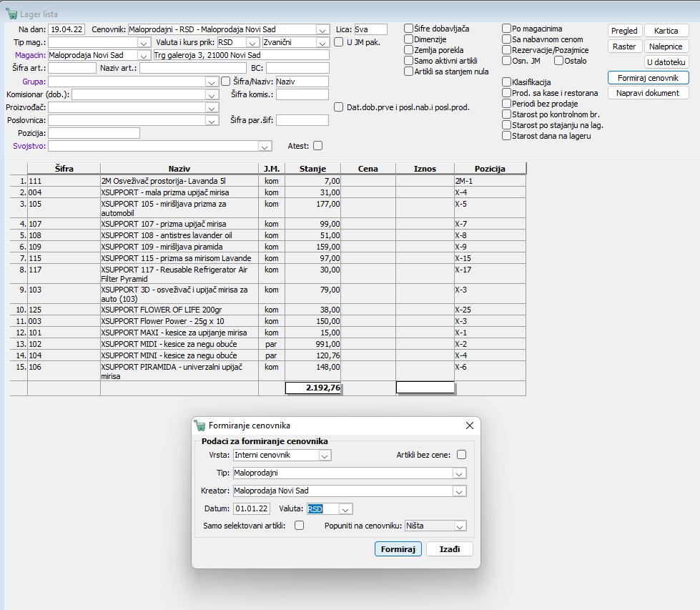Viewport: 700px width, 610px height.
Task: Click the Naziv art. input field
Action: tap(193, 68)
